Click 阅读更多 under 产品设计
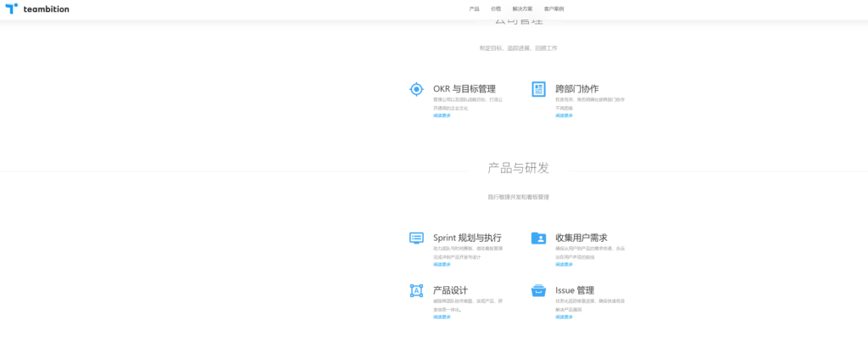The image size is (868, 342). pos(442,317)
